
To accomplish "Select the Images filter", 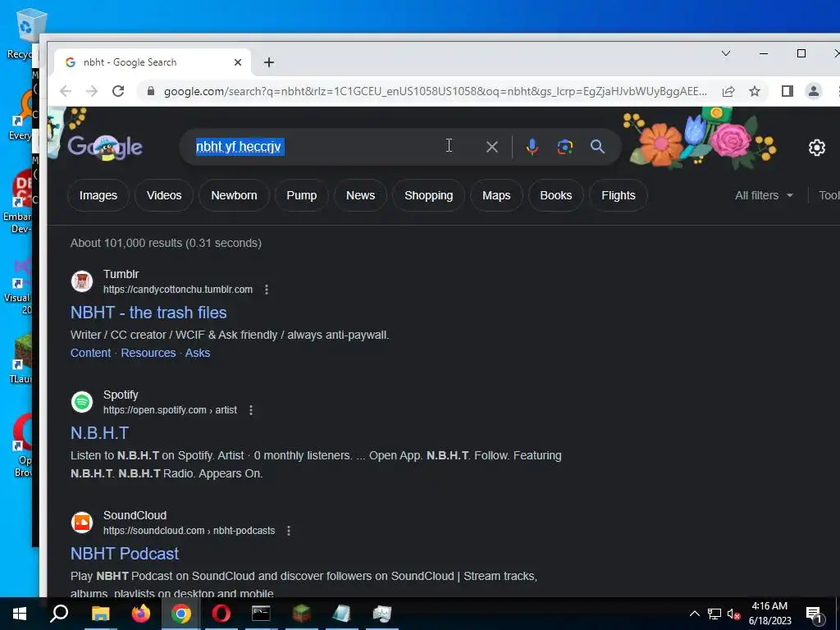I will (x=98, y=195).
